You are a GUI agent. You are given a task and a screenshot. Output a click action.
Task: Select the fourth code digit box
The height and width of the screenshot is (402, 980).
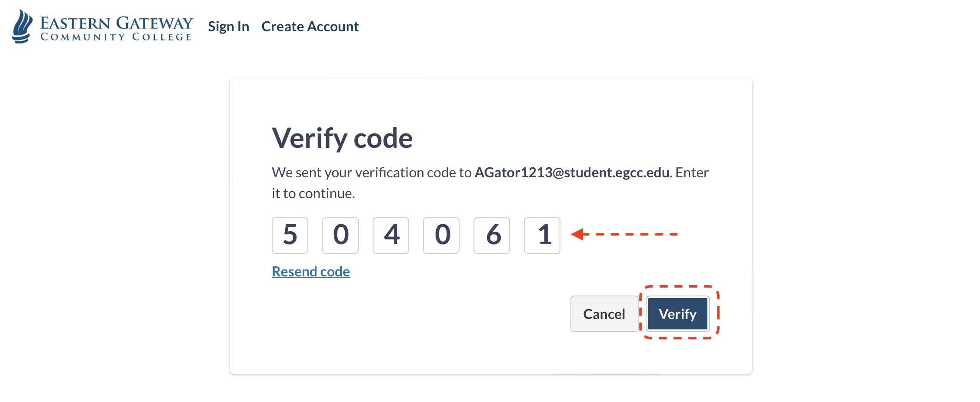[x=441, y=235]
